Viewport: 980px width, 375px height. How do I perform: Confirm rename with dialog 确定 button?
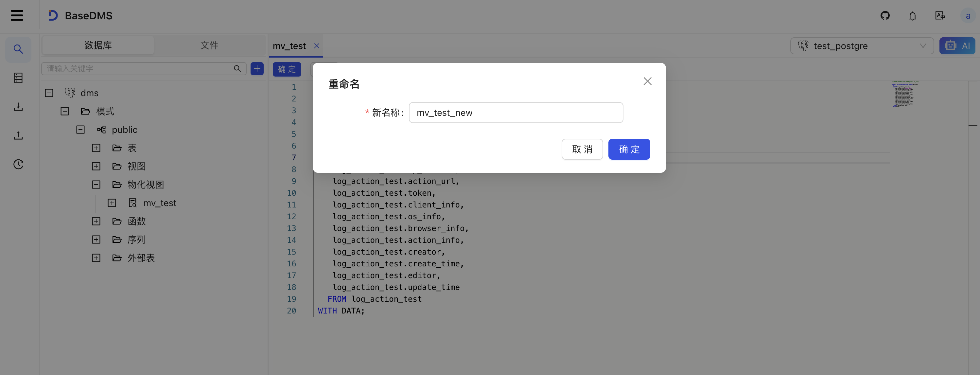[x=629, y=149]
